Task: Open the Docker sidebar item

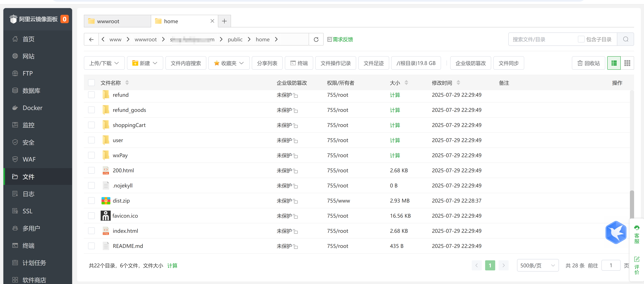Action: point(38,108)
